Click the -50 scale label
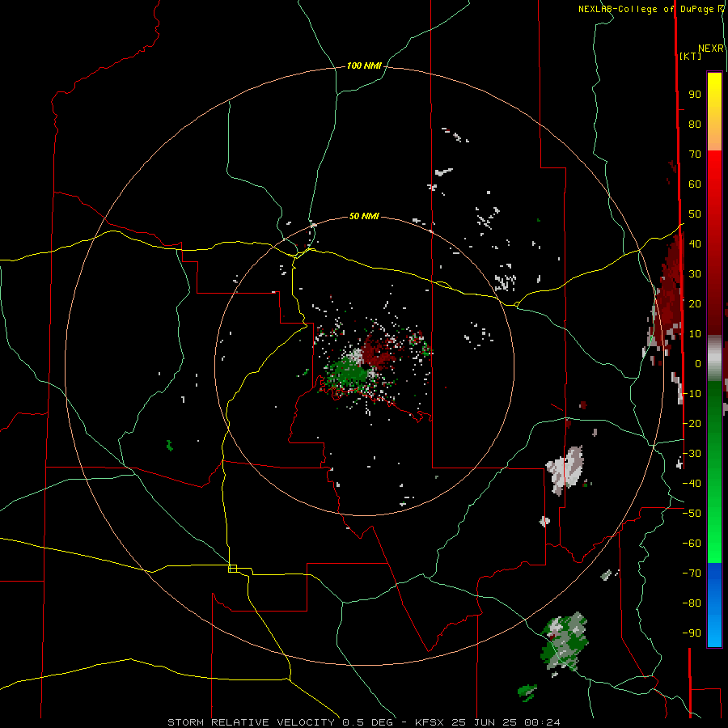This screenshot has width=728, height=728. [x=692, y=514]
